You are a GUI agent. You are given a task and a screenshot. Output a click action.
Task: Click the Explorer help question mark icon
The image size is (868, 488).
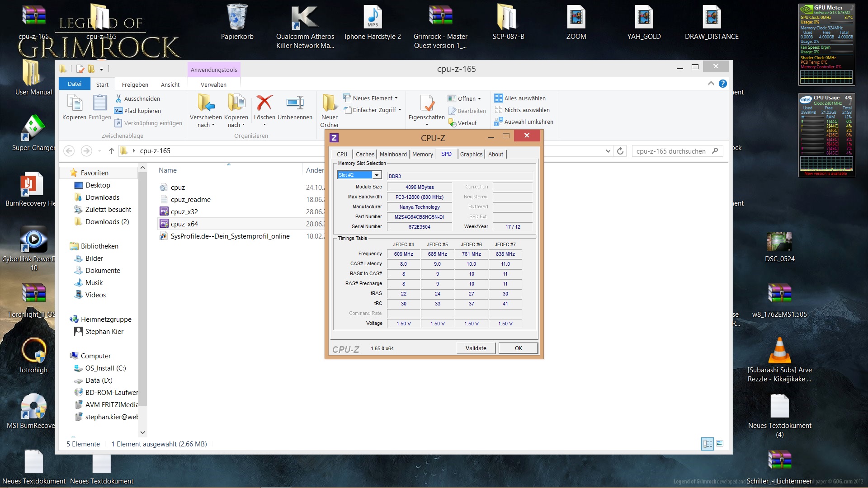coord(722,84)
